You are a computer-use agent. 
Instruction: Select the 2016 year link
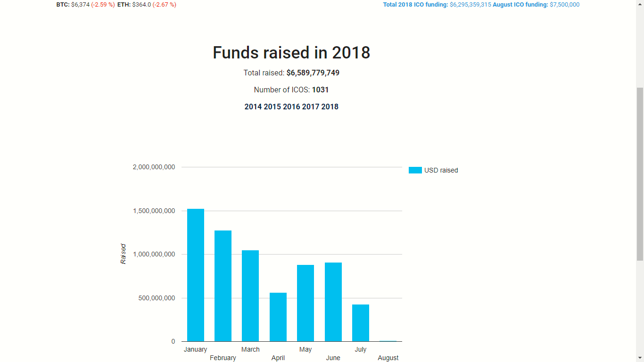[x=291, y=107]
